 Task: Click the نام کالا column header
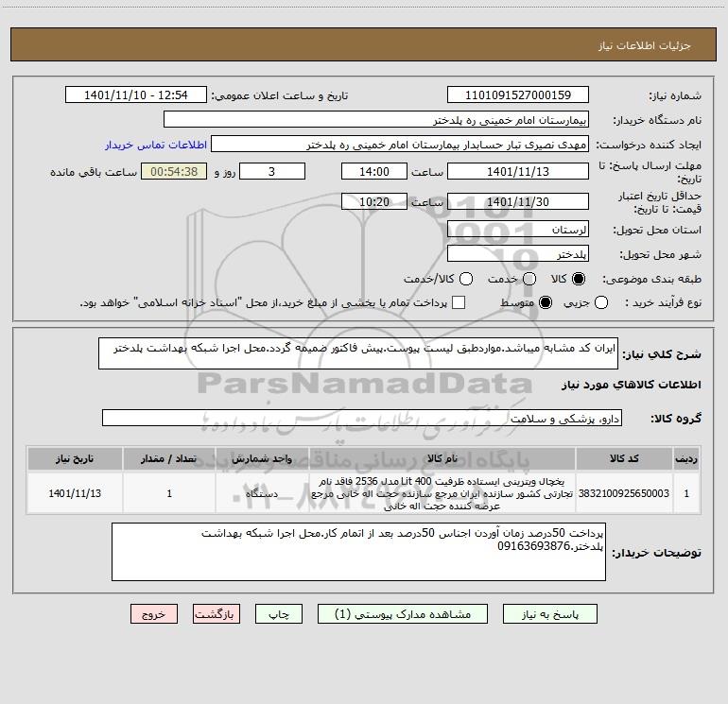442,458
